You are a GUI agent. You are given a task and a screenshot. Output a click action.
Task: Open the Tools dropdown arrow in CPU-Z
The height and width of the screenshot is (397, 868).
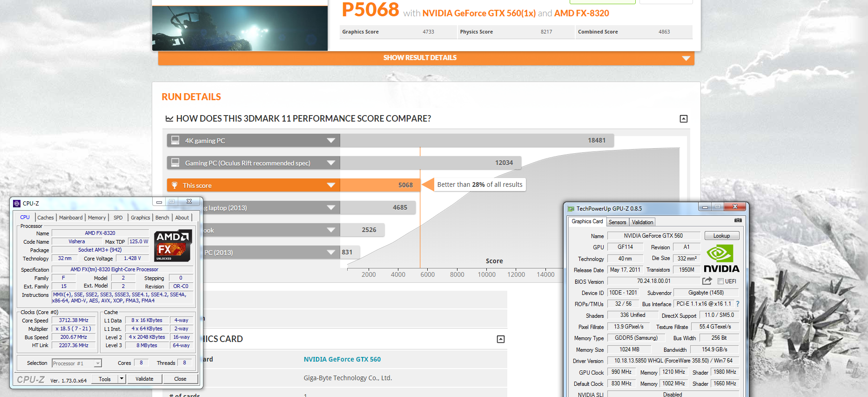click(x=122, y=379)
